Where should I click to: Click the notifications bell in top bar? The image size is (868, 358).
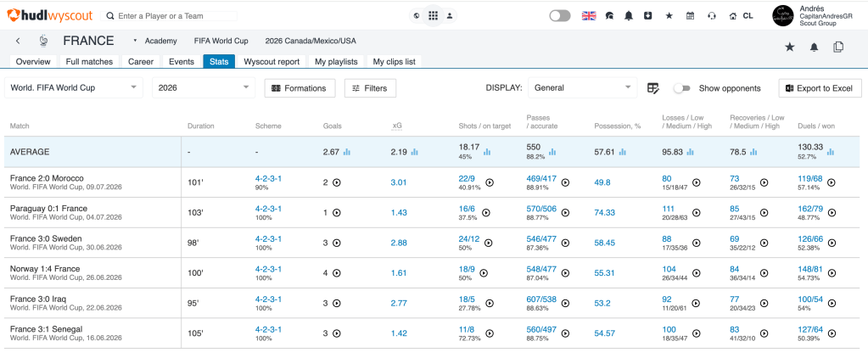(629, 16)
